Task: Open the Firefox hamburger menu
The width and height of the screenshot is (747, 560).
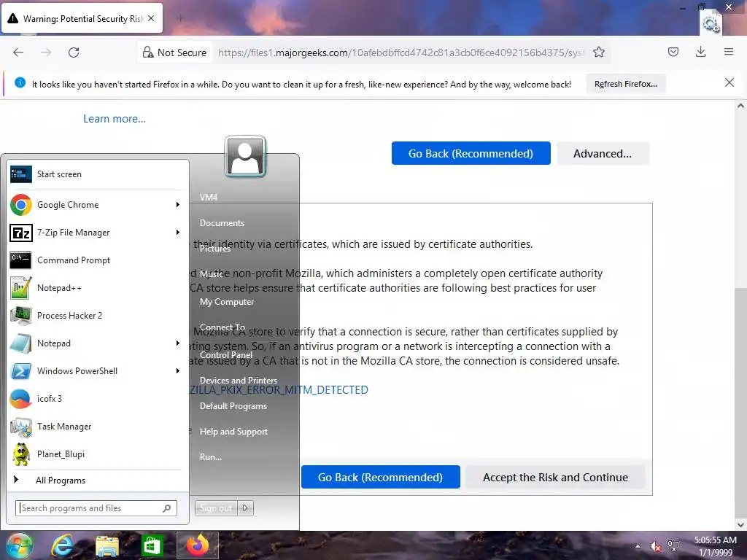Action: [729, 52]
